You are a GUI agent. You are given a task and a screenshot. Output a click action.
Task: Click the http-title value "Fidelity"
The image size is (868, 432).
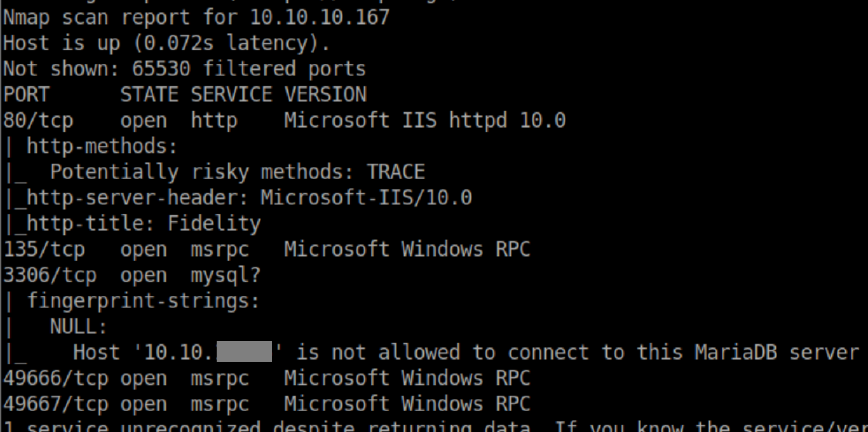pyautogui.click(x=214, y=223)
